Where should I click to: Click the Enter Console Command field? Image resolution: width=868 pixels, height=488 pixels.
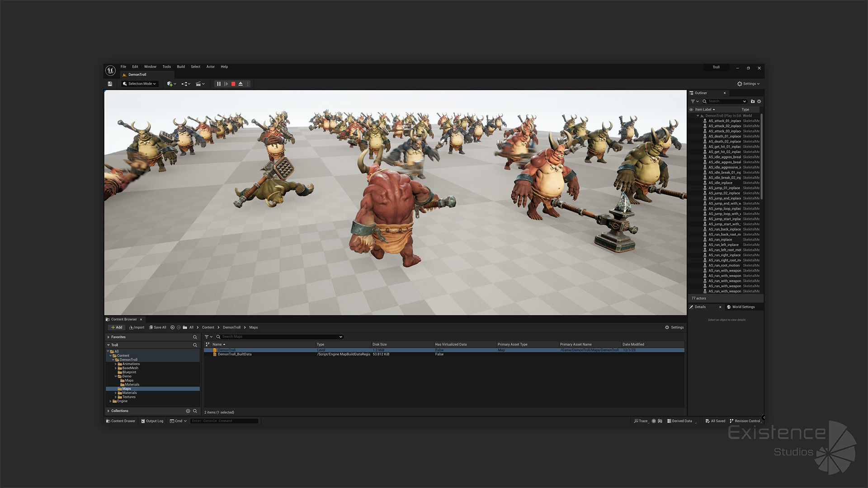[x=224, y=421]
